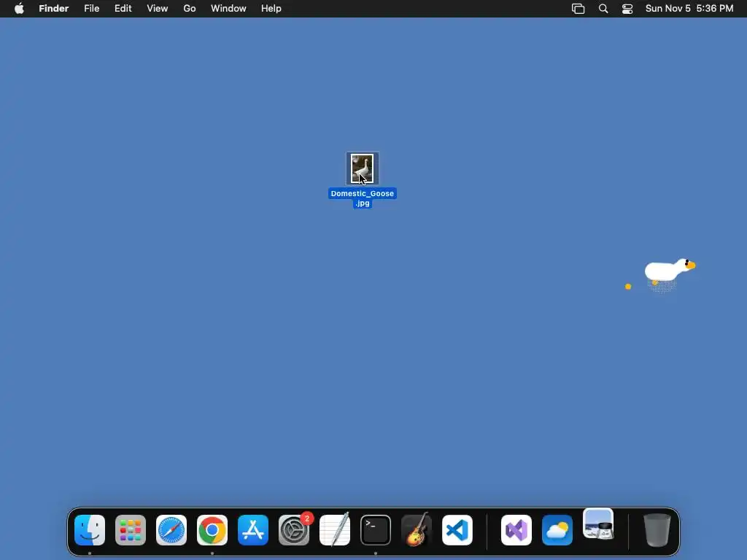
Task: Open System Settings with badge 2
Action: click(294, 530)
